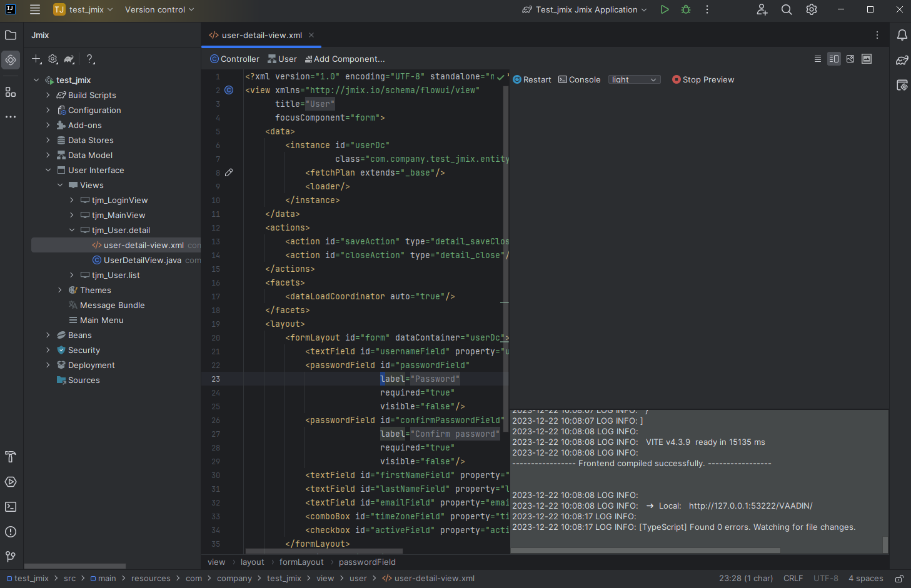Expand tjm_LoginView node
Image resolution: width=911 pixels, height=588 pixels.
[x=72, y=200]
